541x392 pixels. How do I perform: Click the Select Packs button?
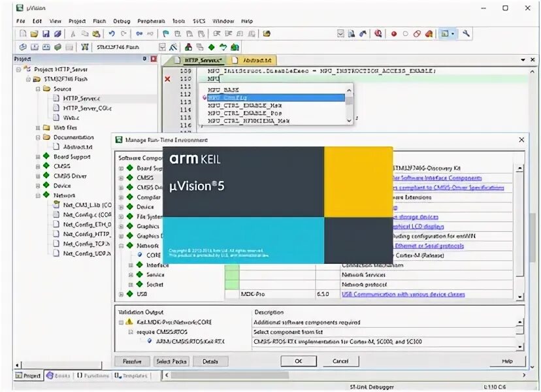pyautogui.click(x=171, y=361)
